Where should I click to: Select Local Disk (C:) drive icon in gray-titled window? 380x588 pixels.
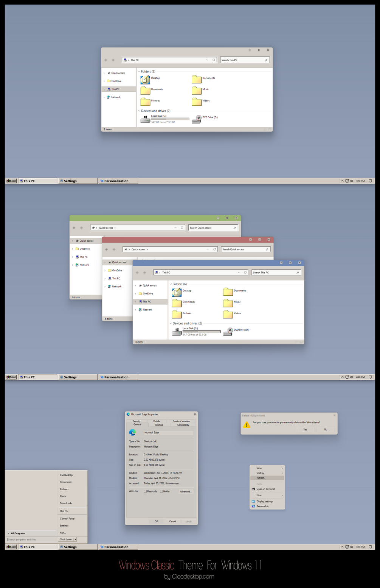pos(145,119)
